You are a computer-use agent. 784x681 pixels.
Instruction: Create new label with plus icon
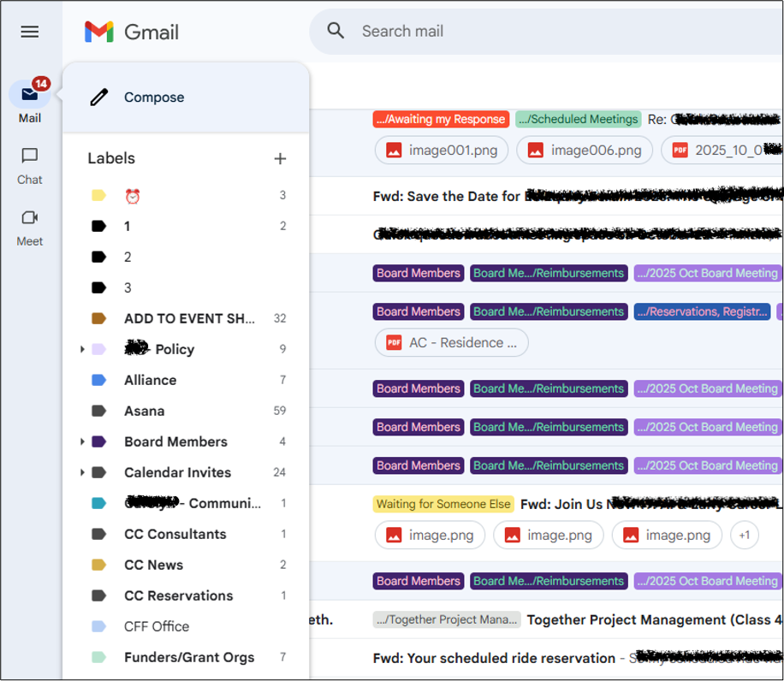(x=280, y=158)
